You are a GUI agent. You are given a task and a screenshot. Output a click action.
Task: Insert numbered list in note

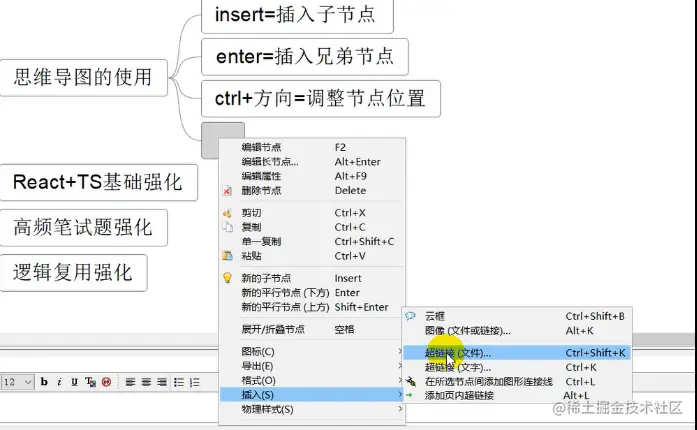point(195,382)
